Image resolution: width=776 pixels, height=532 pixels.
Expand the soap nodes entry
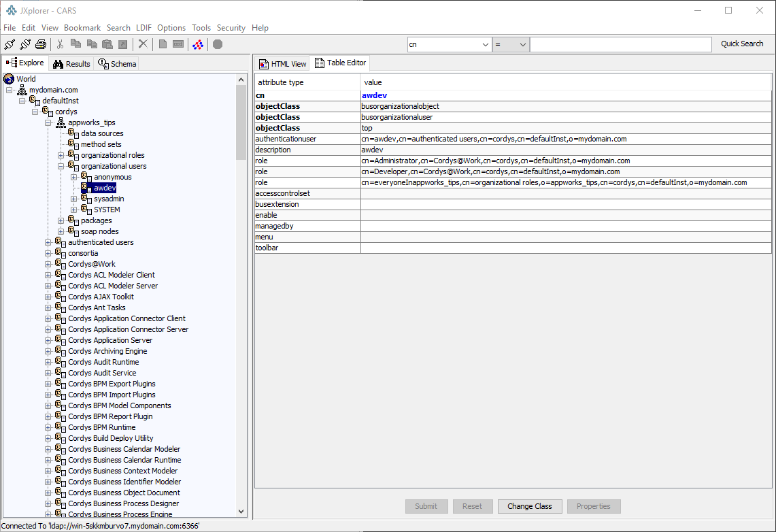(61, 231)
